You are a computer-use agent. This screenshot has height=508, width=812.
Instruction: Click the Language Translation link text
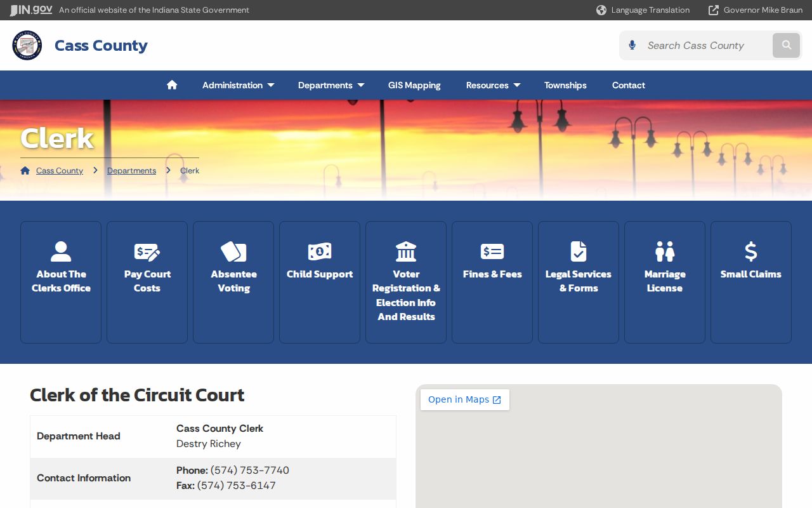tap(650, 10)
